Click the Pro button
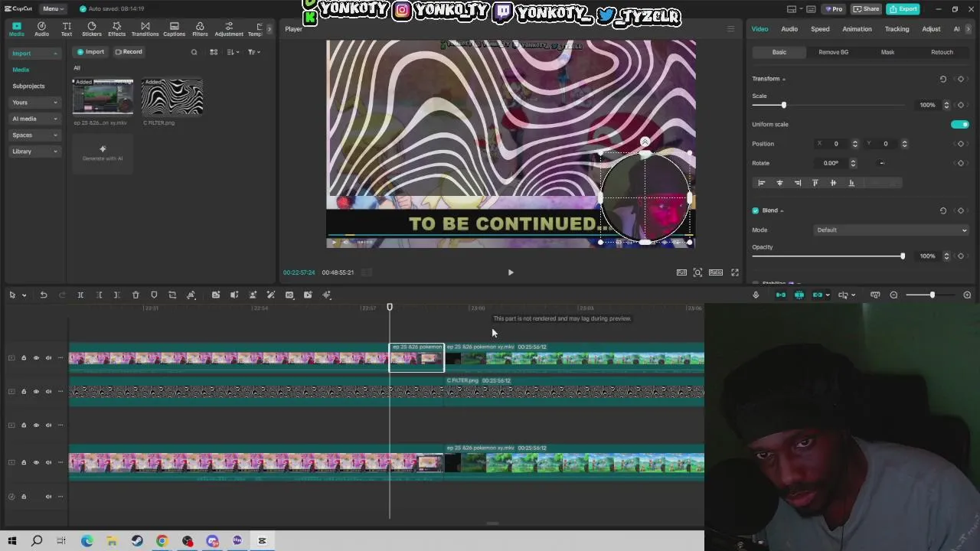This screenshot has width=980, height=551. pos(833,8)
